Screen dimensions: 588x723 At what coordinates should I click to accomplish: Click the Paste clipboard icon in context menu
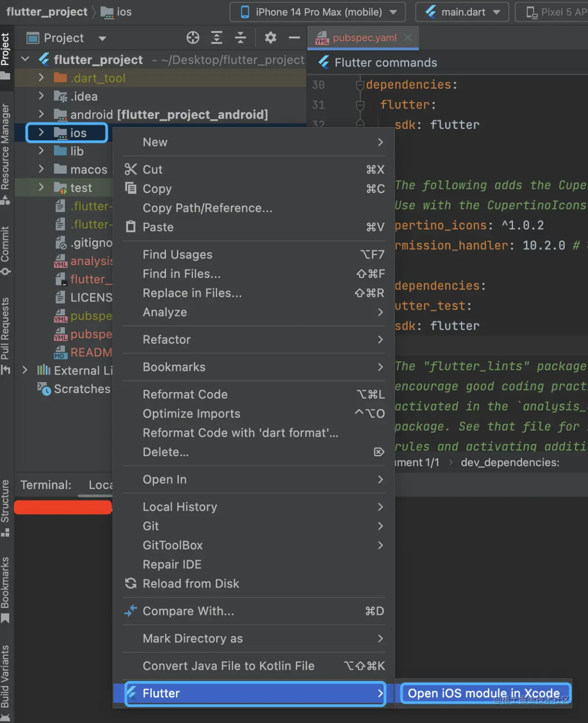click(x=131, y=227)
